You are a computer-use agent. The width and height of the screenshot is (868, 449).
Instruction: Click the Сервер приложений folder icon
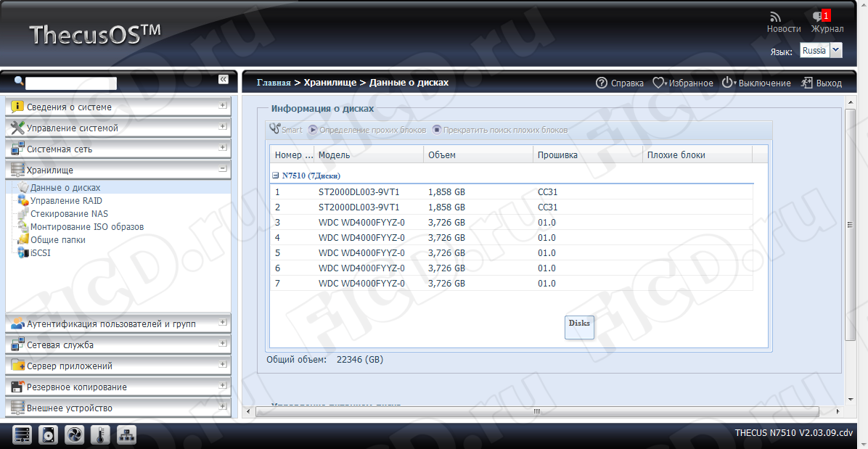pos(17,366)
